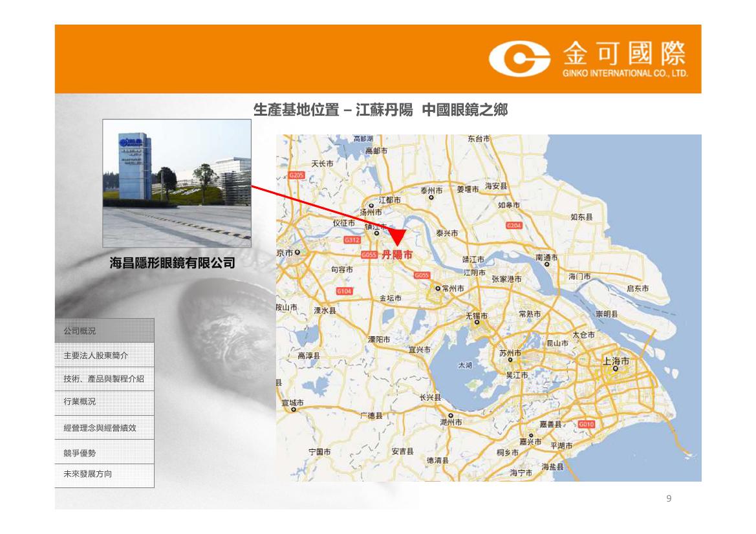Click the 金可國際 company name in the header
The image size is (756, 534).
624,53
